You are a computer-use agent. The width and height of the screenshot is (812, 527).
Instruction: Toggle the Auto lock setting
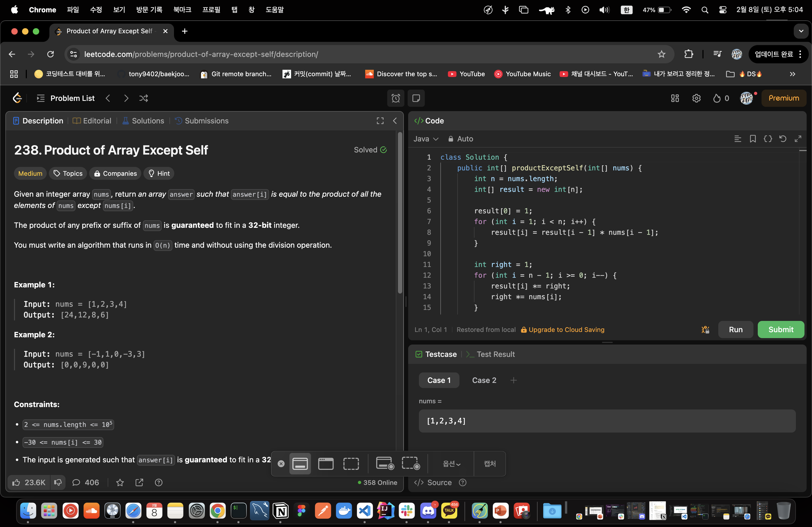click(460, 139)
